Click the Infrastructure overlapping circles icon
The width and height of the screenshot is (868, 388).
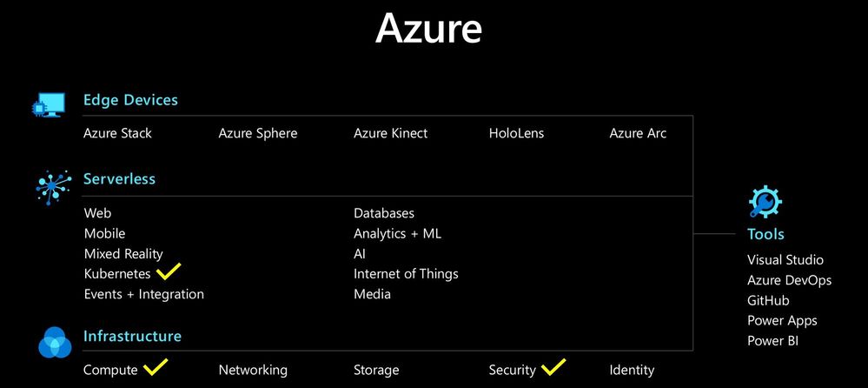(55, 342)
